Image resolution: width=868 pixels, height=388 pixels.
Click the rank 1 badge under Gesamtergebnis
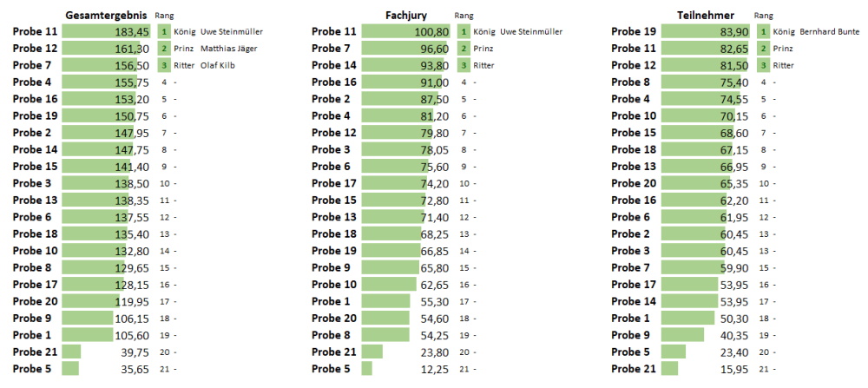(x=161, y=31)
